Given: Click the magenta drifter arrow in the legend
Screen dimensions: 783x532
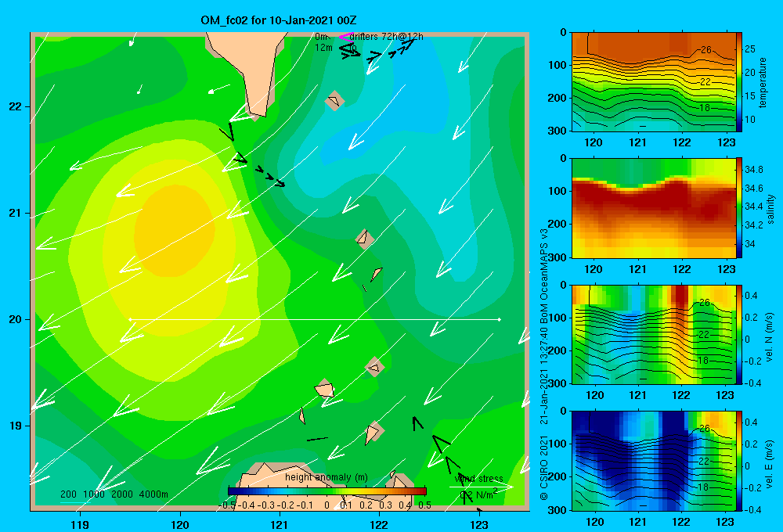Looking at the screenshot, I should pos(346,37).
